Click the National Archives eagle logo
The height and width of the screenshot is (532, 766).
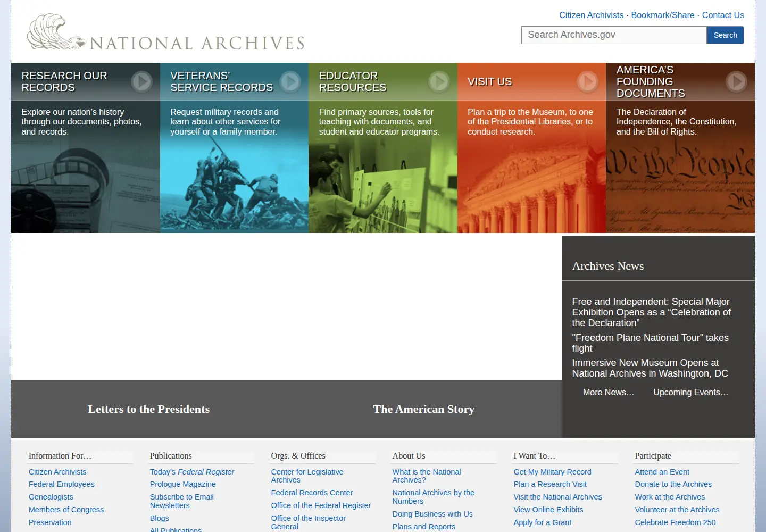coord(166,32)
